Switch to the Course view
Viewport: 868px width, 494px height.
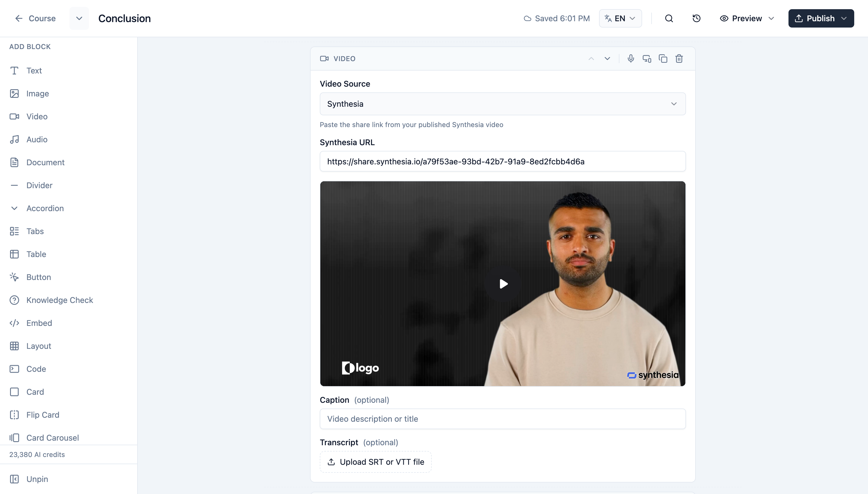pyautogui.click(x=35, y=18)
